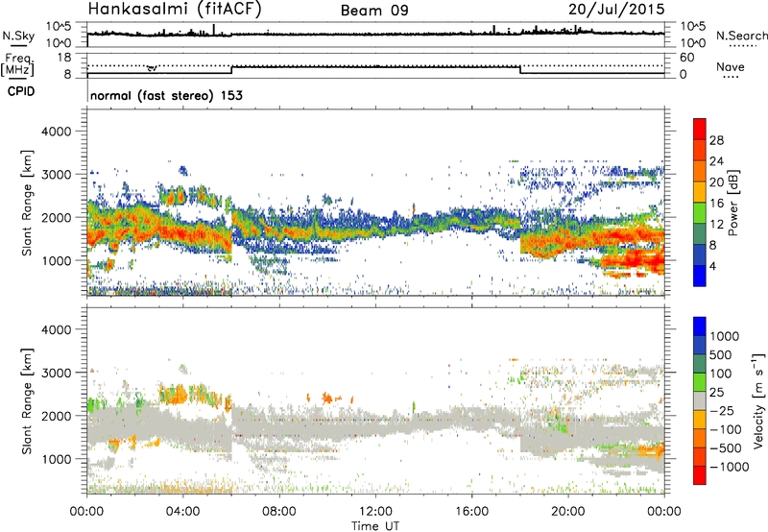The height and width of the screenshot is (532, 768).
Task: Click the 'Hankasalmi (fitACF)' title text
Action: pos(175,10)
